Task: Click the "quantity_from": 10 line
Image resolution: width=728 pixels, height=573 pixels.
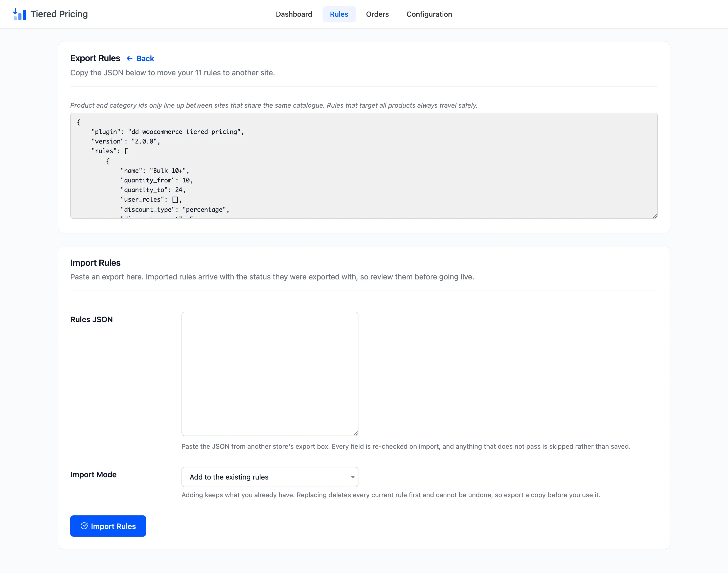Action: point(157,180)
